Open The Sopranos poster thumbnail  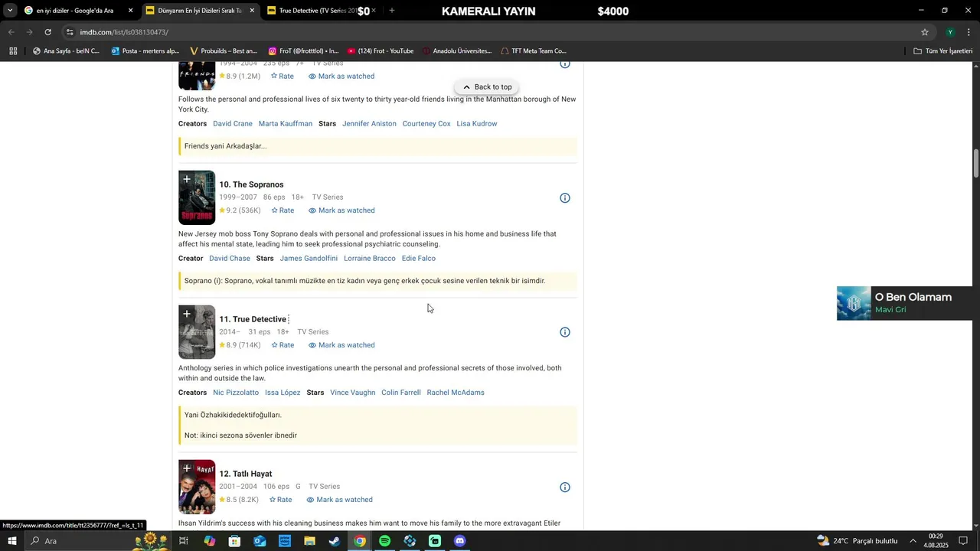click(x=197, y=198)
